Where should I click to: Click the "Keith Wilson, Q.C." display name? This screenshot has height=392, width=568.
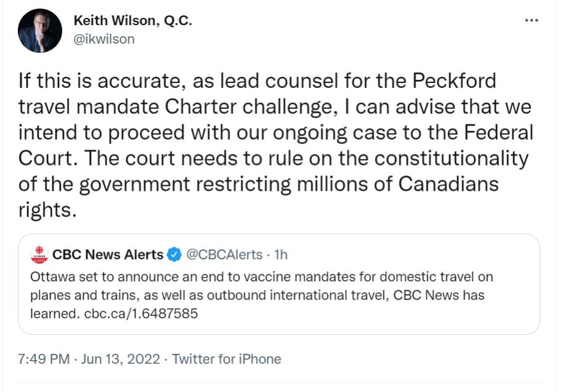(132, 20)
